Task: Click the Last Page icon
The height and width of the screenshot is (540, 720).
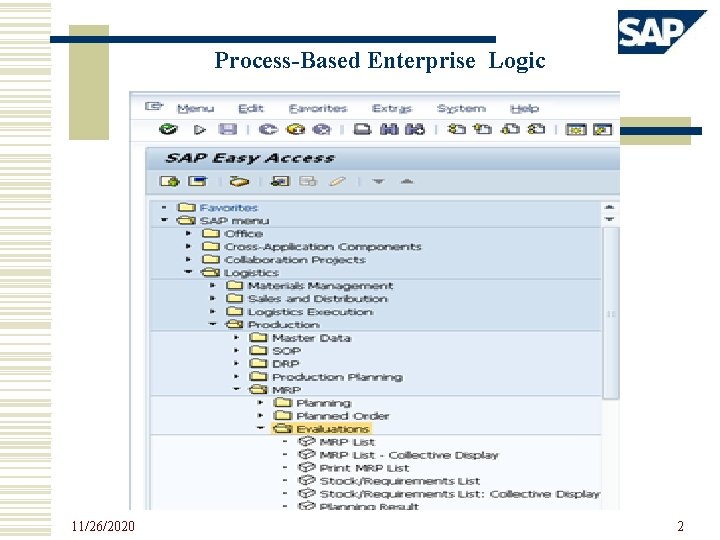Action: 536,129
